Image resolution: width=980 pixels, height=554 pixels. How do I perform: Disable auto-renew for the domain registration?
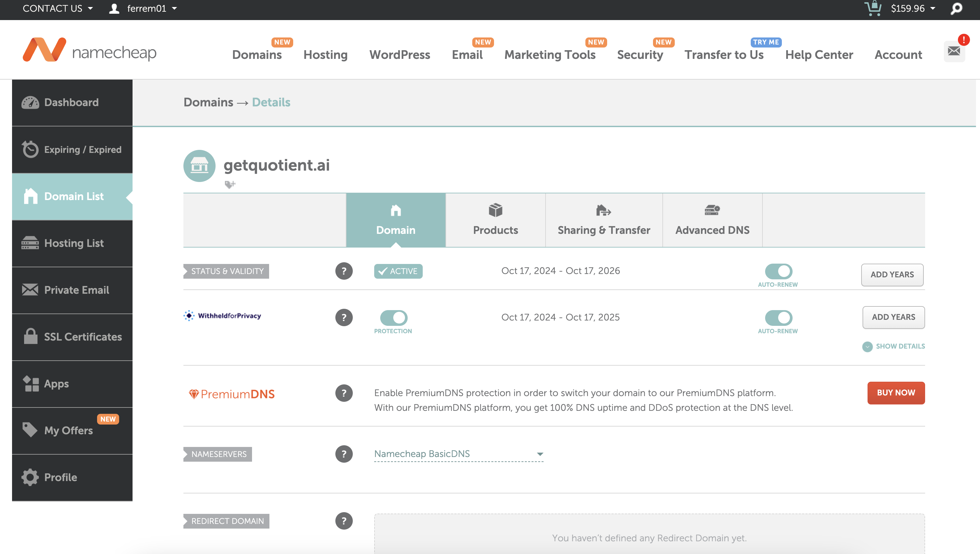click(778, 271)
